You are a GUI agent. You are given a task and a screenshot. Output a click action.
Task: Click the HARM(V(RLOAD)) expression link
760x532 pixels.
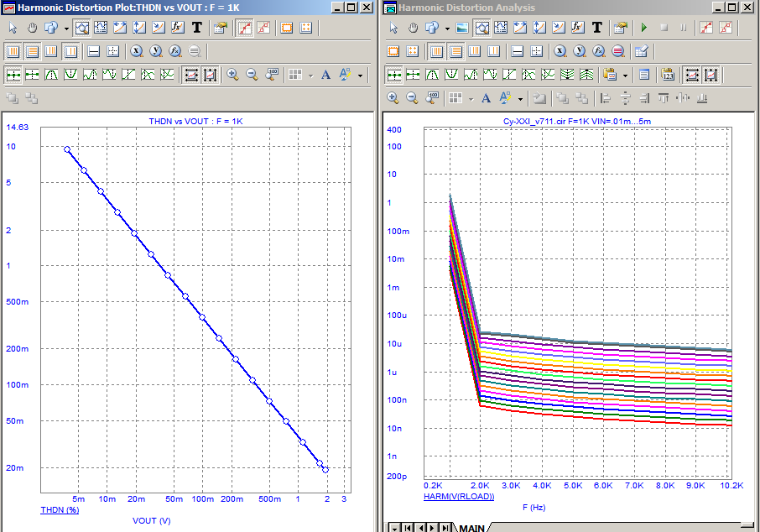point(460,497)
